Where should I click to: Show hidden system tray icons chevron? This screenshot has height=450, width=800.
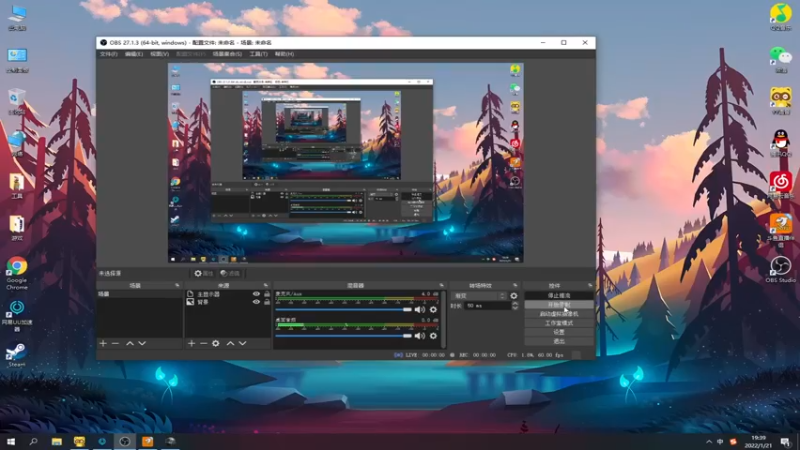(x=709, y=442)
